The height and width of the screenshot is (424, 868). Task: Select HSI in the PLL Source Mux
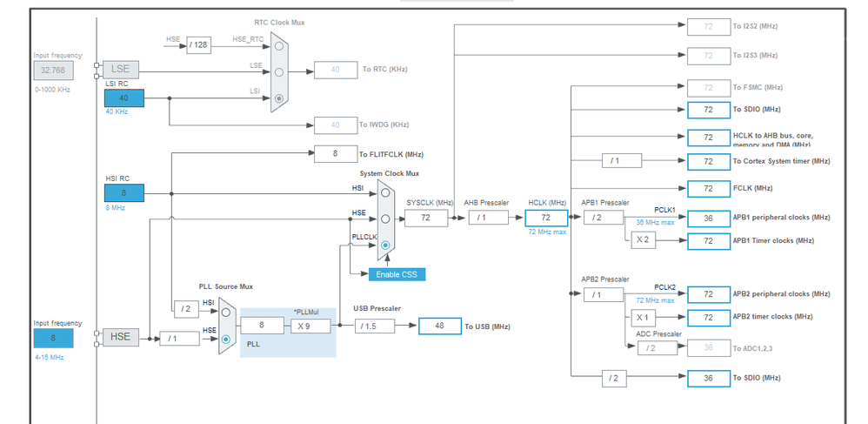click(226, 312)
